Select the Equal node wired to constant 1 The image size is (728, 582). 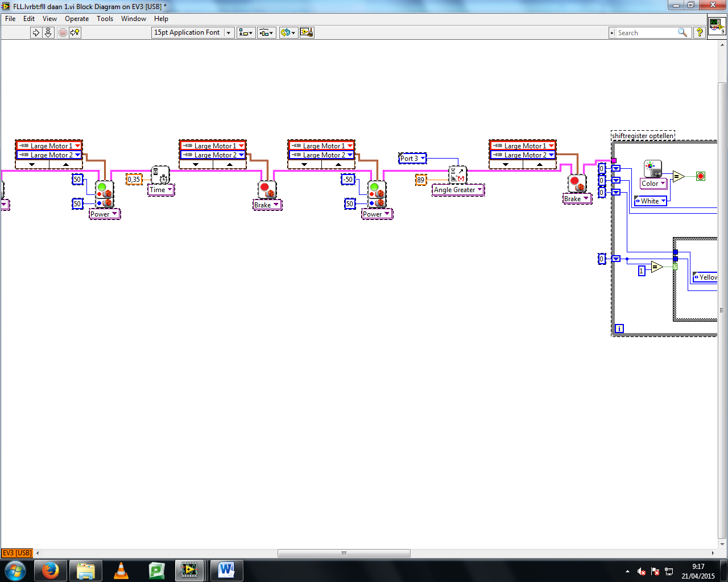[657, 266]
